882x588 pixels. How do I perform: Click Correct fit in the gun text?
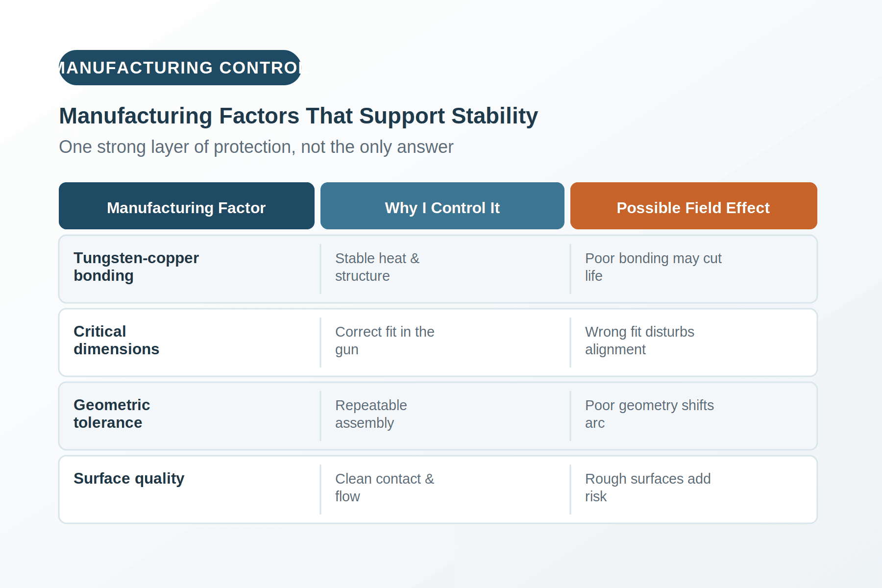[385, 341]
